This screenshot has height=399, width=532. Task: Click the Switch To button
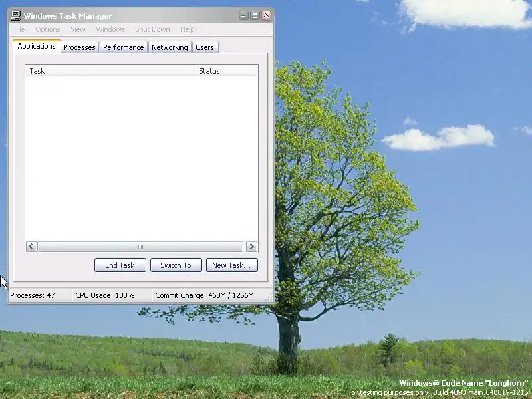[176, 265]
